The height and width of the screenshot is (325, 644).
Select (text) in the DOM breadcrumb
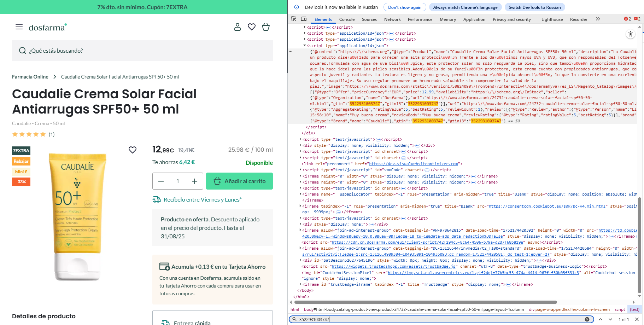(x=634, y=309)
